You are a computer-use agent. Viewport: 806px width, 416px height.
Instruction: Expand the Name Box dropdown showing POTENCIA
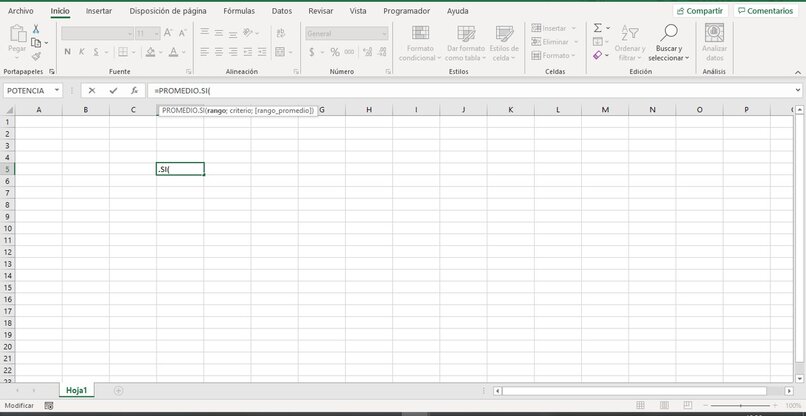pos(56,90)
